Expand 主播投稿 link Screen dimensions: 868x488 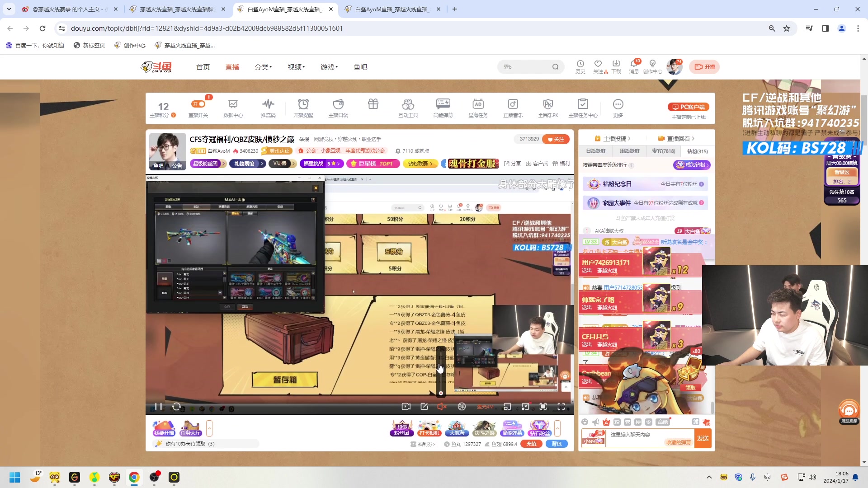[x=612, y=139]
